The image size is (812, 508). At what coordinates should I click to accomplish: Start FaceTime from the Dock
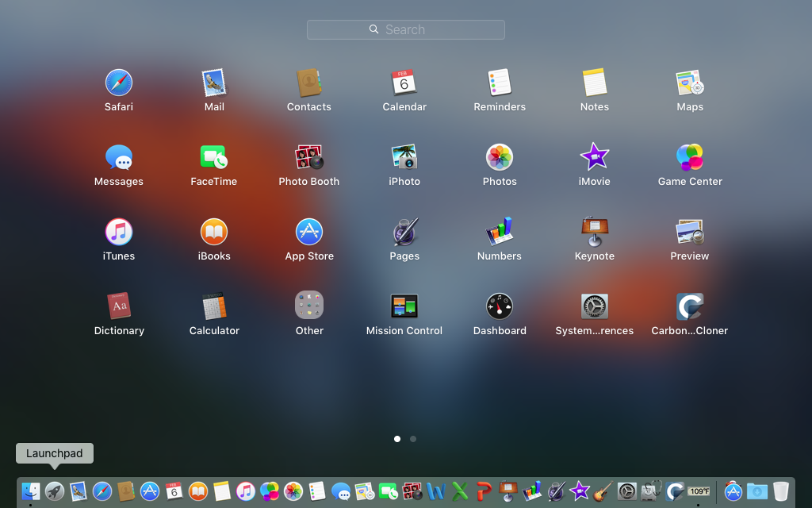pos(389,491)
